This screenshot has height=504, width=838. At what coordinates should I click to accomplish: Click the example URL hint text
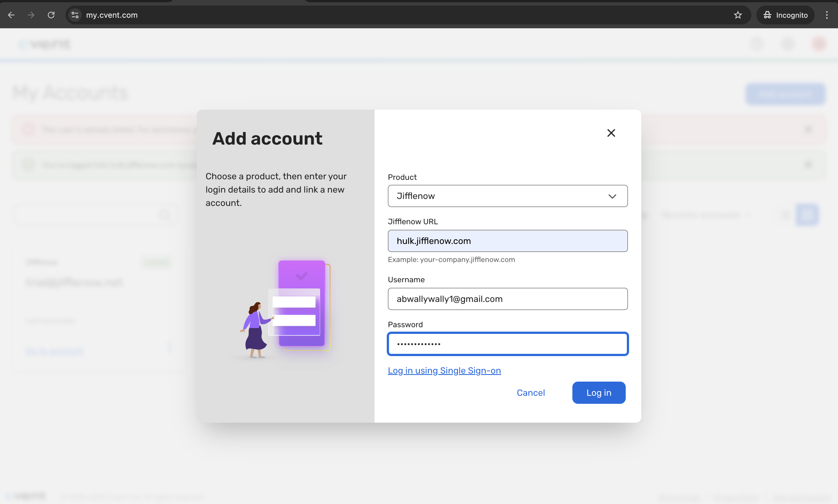tap(451, 259)
